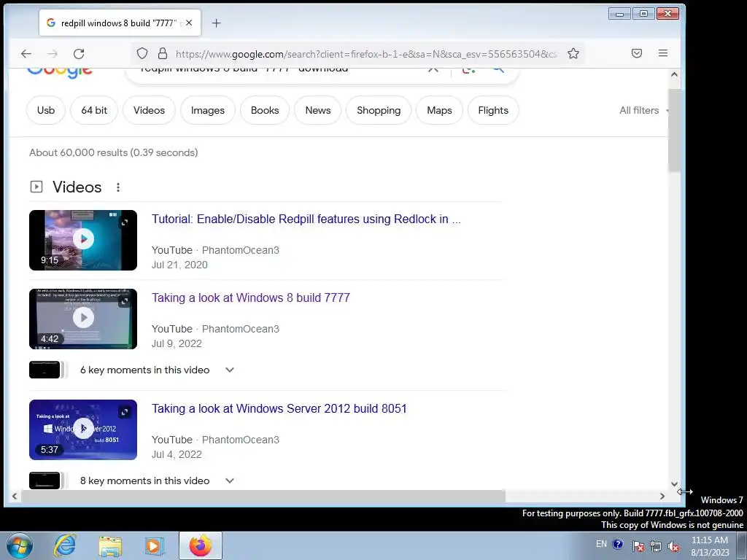
Task: Click 'Jul 4, 2022' date text
Action: pos(177,454)
